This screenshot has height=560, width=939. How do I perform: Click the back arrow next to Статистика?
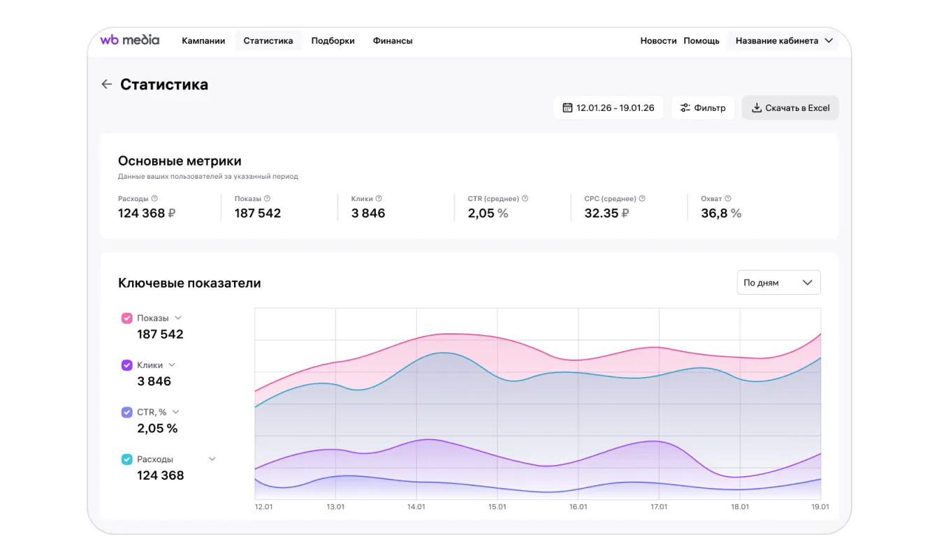[106, 84]
